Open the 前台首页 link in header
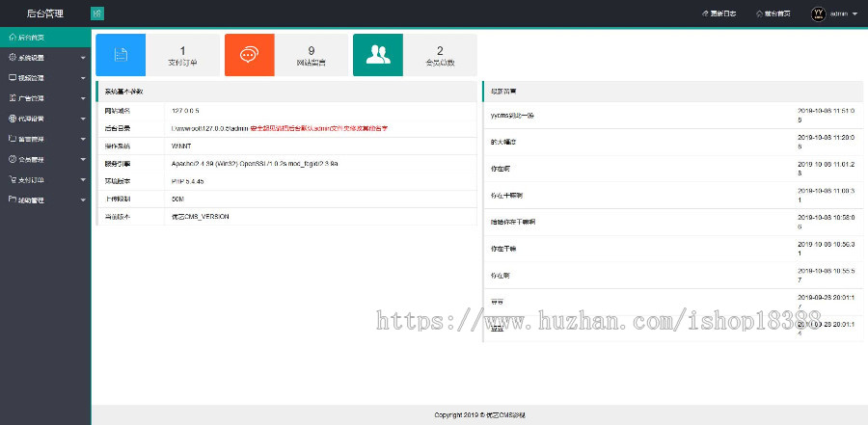The width and height of the screenshot is (868, 425). click(x=777, y=13)
